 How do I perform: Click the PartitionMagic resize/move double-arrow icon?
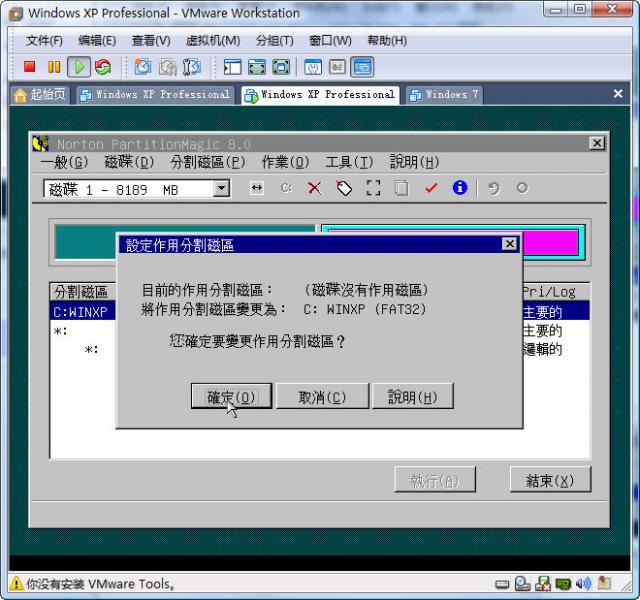pos(257,188)
